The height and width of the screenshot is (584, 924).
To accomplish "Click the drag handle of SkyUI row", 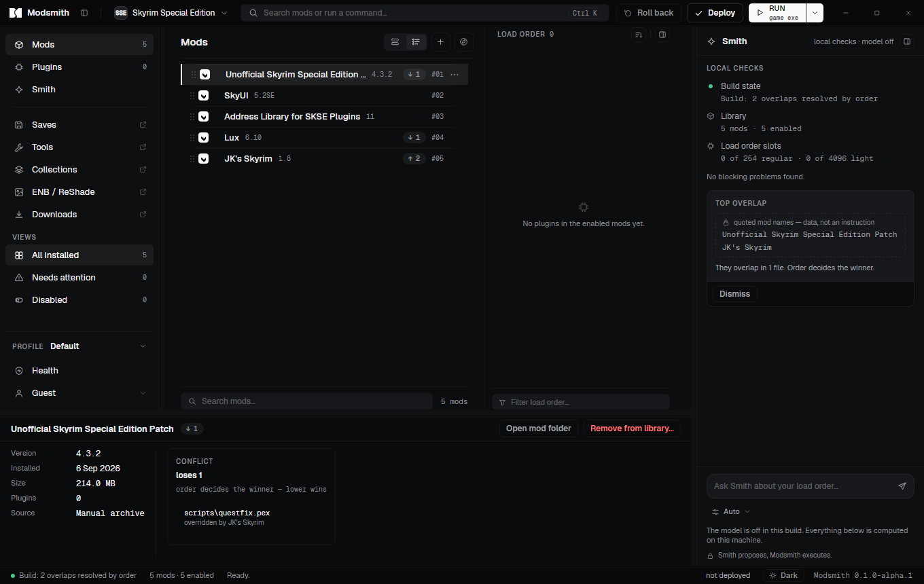I will (x=192, y=96).
